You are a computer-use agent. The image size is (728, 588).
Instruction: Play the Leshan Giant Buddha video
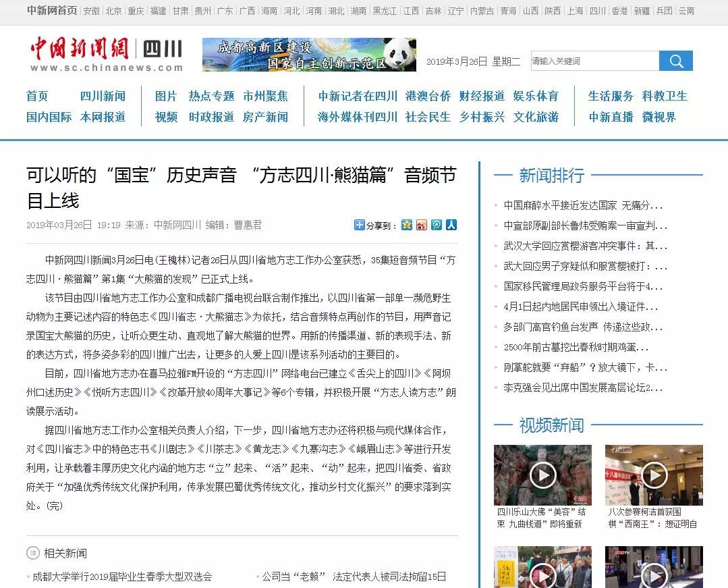coord(542,475)
